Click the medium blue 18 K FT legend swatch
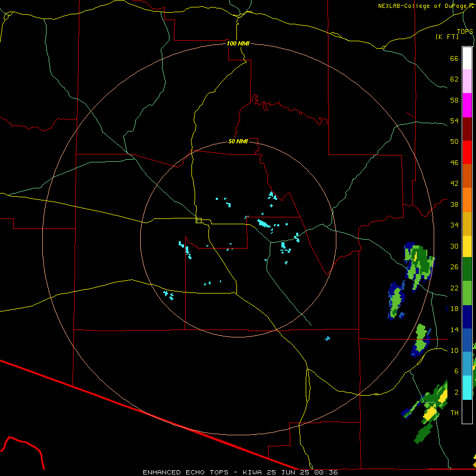 (x=467, y=340)
